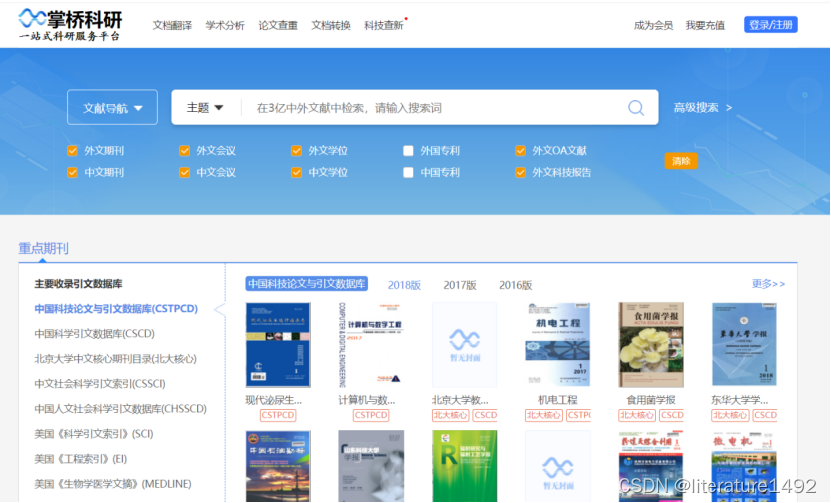Viewport: 831px width, 503px height.
Task: Toggle 外文期刊 checkbox
Action: tap(73, 151)
